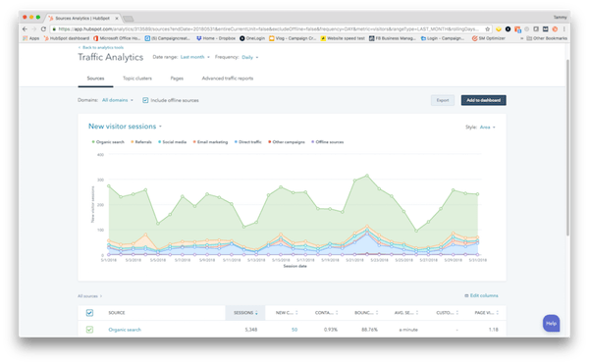Toggle Referrals series in chart legend
589x364 pixels.
tap(141, 142)
